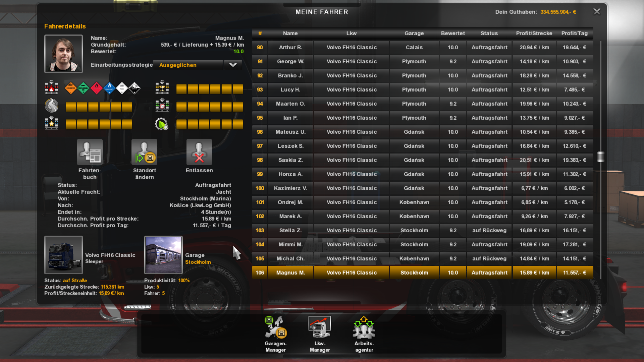Open the Garagen-Manager
The height and width of the screenshot is (362, 644).
point(275,328)
